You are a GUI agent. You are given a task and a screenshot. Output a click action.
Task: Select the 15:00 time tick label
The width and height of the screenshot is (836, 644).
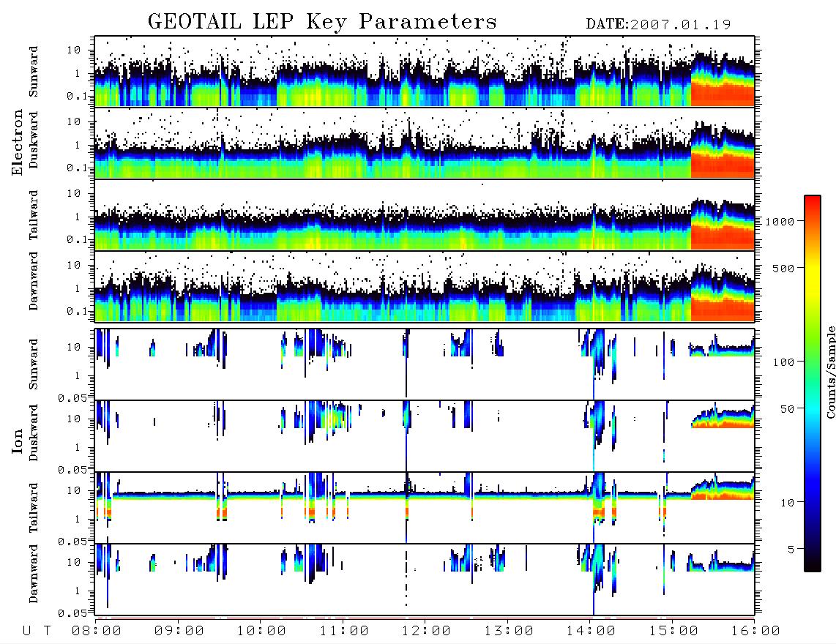coord(673,631)
